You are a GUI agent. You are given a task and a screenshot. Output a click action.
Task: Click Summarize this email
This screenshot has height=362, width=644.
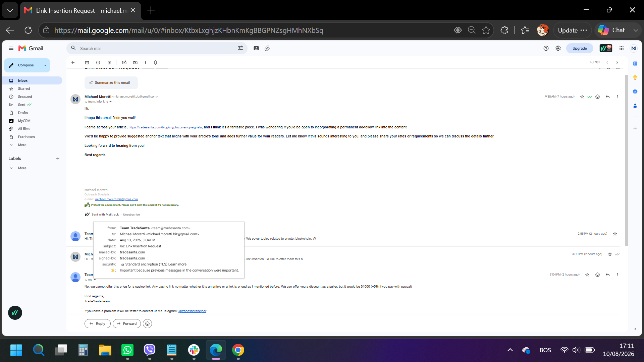pos(111,83)
